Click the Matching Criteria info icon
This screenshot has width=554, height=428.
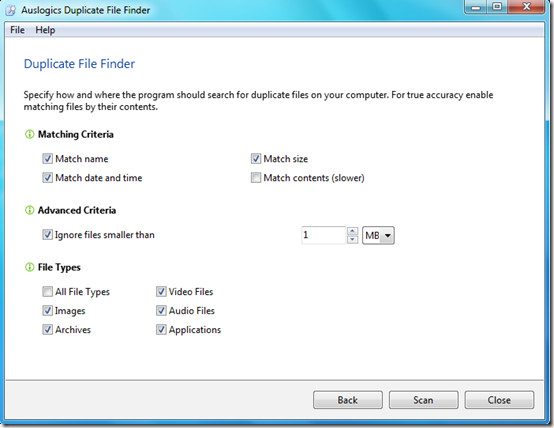[x=29, y=134]
